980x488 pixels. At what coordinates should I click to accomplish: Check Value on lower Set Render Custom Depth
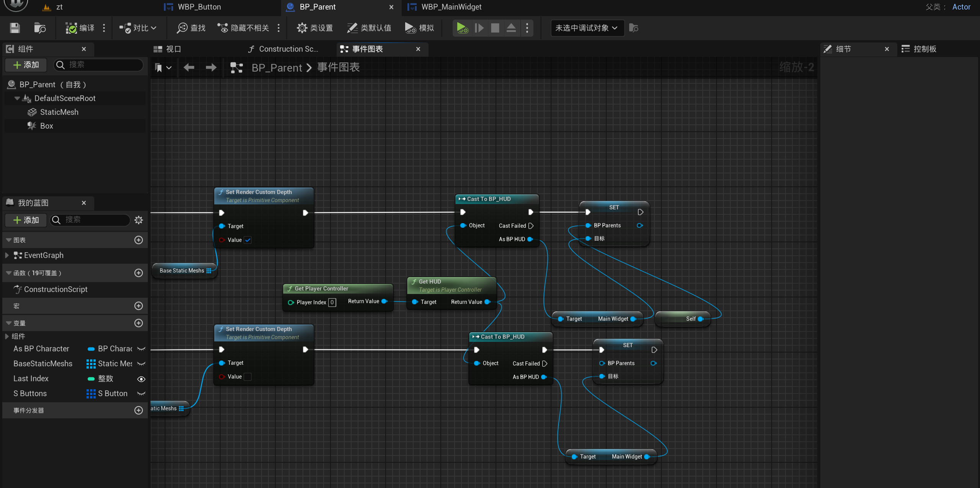[248, 377]
